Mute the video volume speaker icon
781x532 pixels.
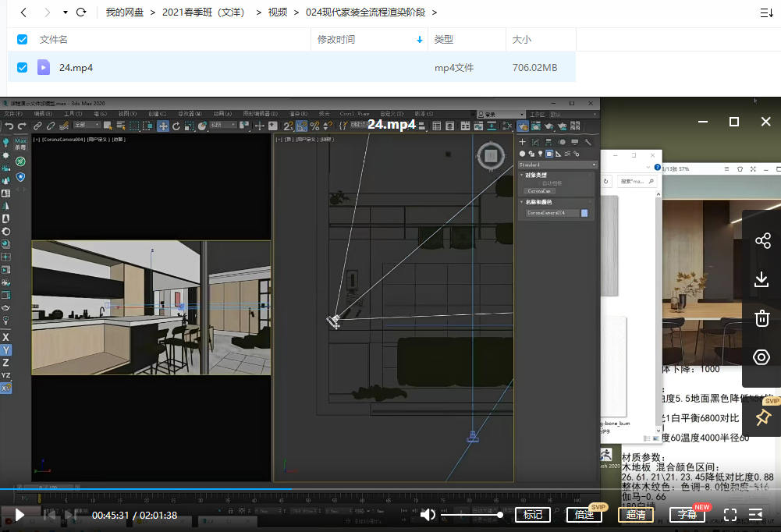click(428, 515)
